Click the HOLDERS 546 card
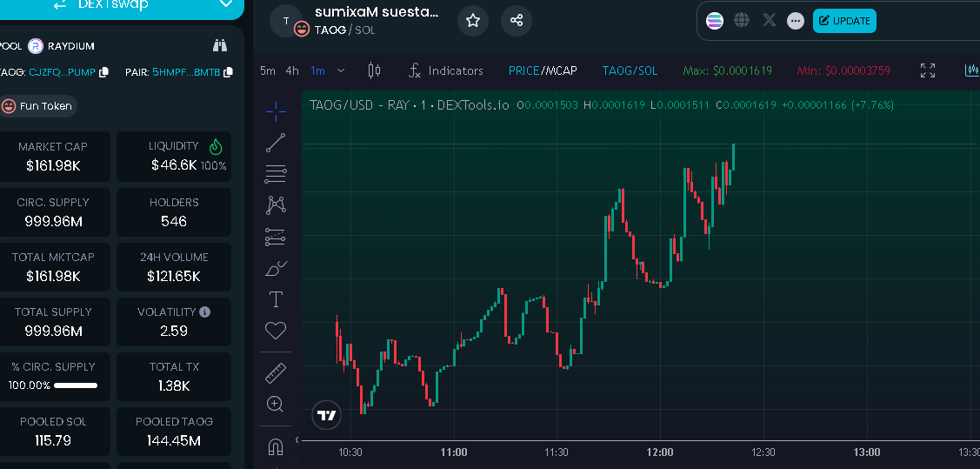 [x=174, y=212]
